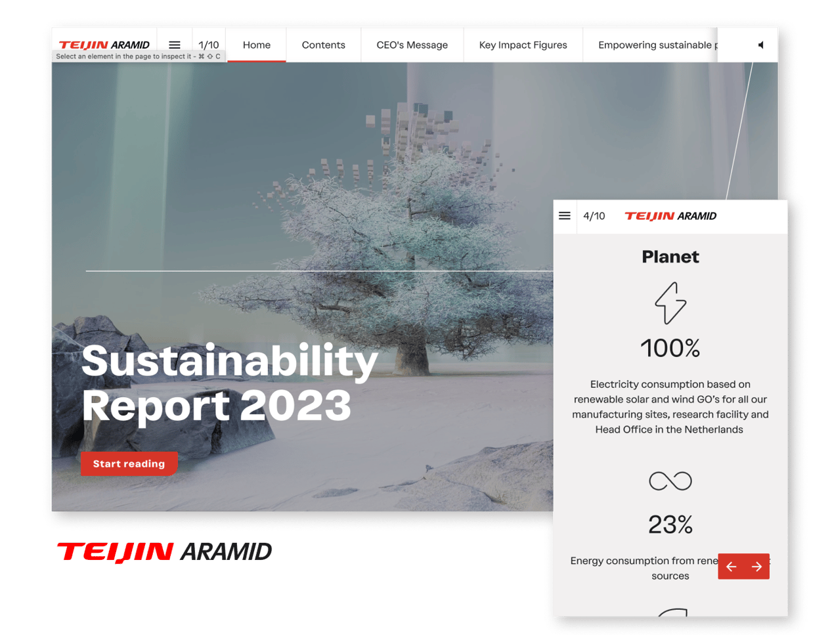Click the large Teijin Aramid logo below the hero image
The width and height of the screenshot is (830, 644).
coord(164,552)
